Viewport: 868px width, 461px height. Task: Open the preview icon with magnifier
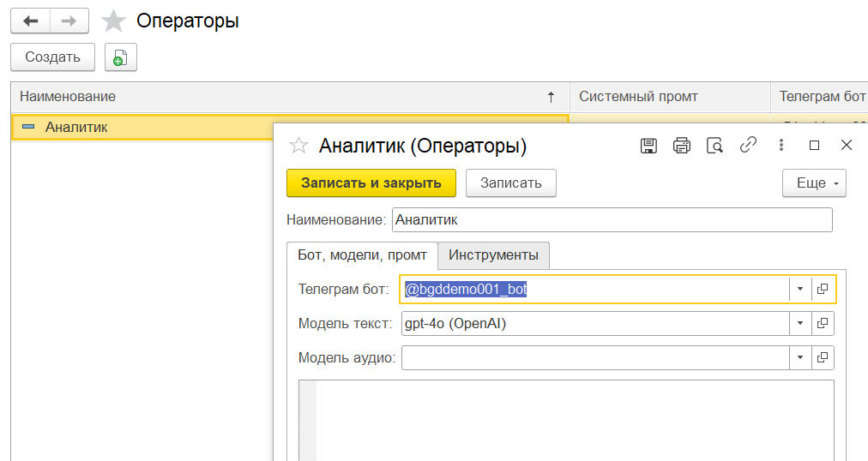tap(714, 146)
